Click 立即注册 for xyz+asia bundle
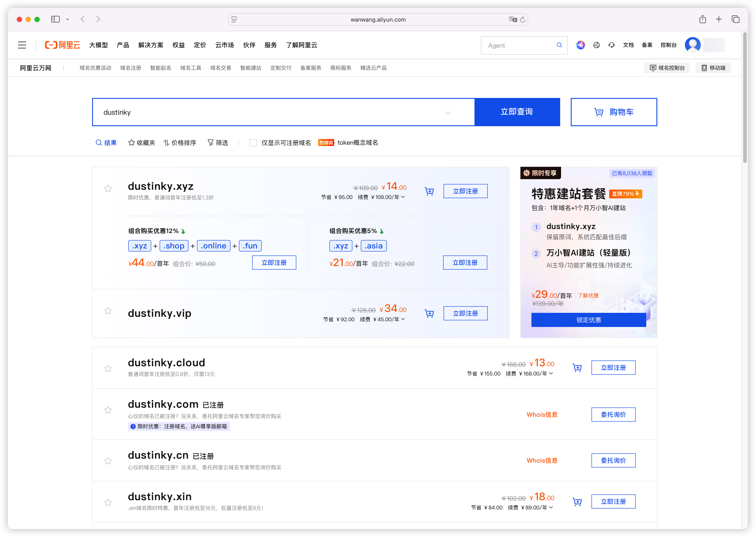This screenshot has height=537, width=756. [x=465, y=263]
